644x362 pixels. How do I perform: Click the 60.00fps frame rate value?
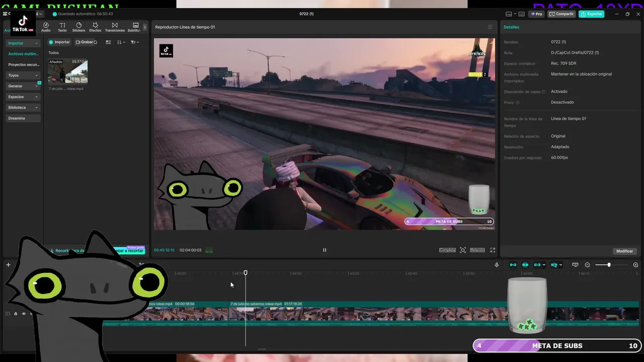coord(559,157)
